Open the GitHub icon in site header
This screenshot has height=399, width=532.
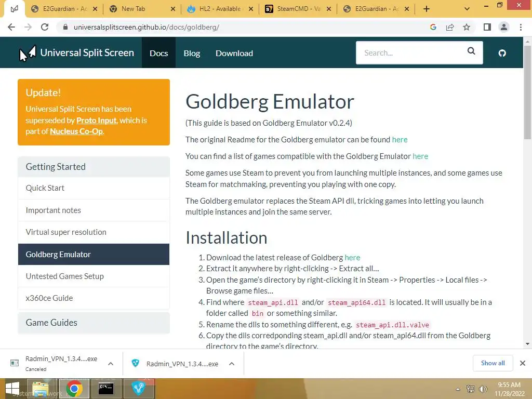click(x=502, y=53)
